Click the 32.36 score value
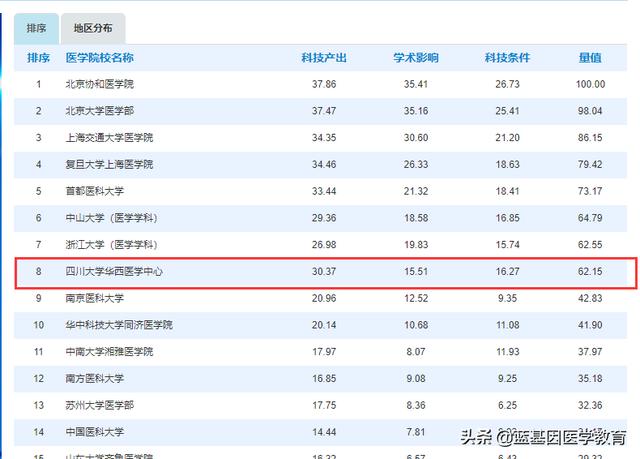The image size is (640, 459). pos(590,405)
